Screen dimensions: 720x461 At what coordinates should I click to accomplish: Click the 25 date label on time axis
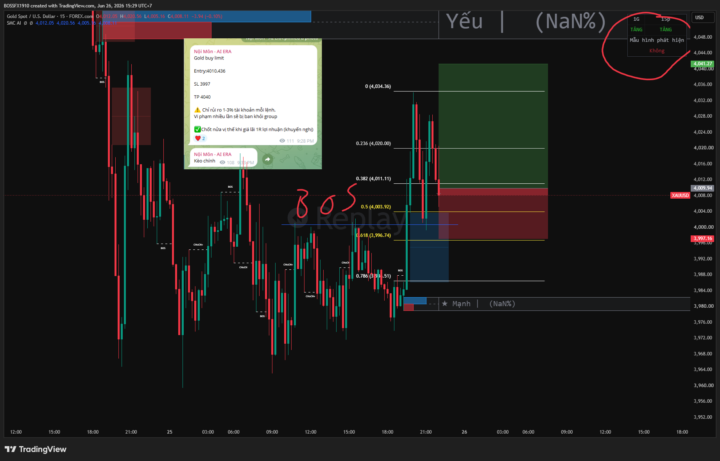pyautogui.click(x=169, y=432)
